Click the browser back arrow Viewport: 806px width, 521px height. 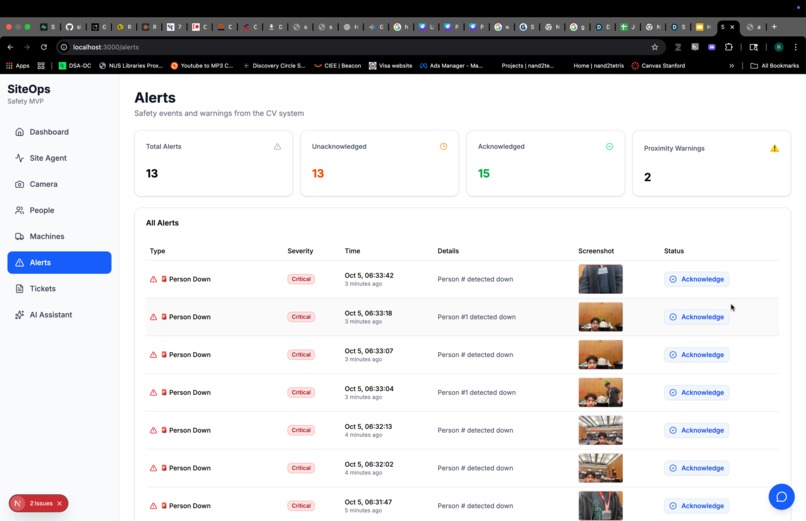(10, 47)
